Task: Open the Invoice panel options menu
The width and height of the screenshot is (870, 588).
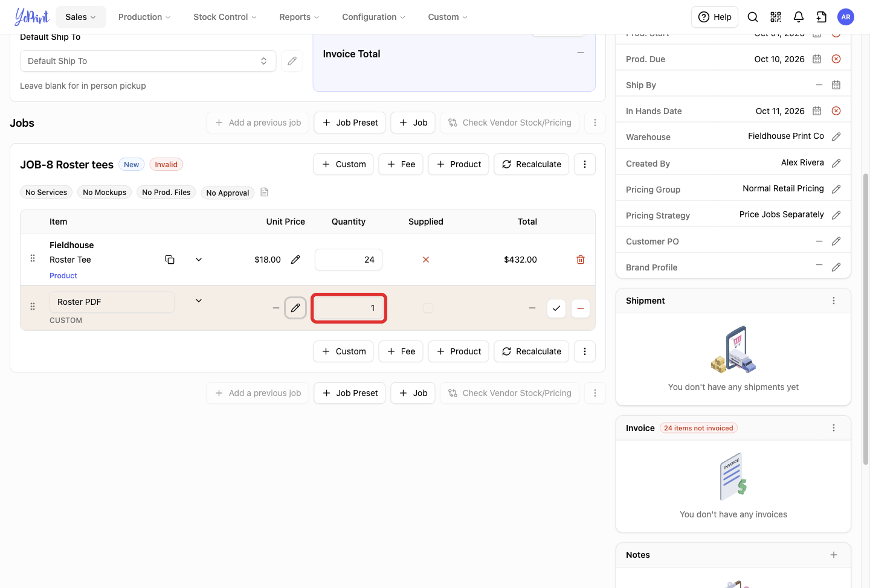Action: click(x=834, y=428)
